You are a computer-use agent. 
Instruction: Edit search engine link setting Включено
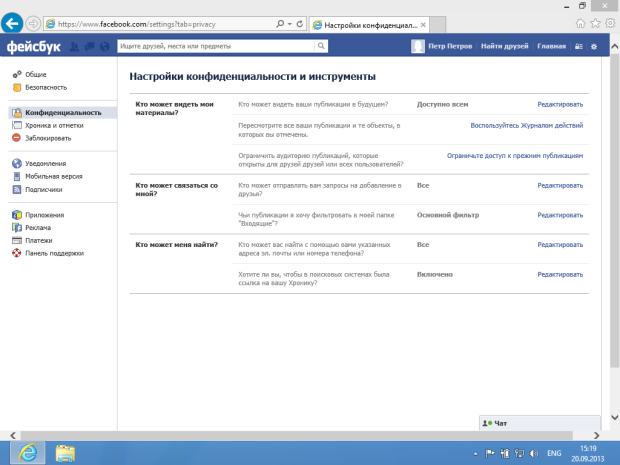560,274
